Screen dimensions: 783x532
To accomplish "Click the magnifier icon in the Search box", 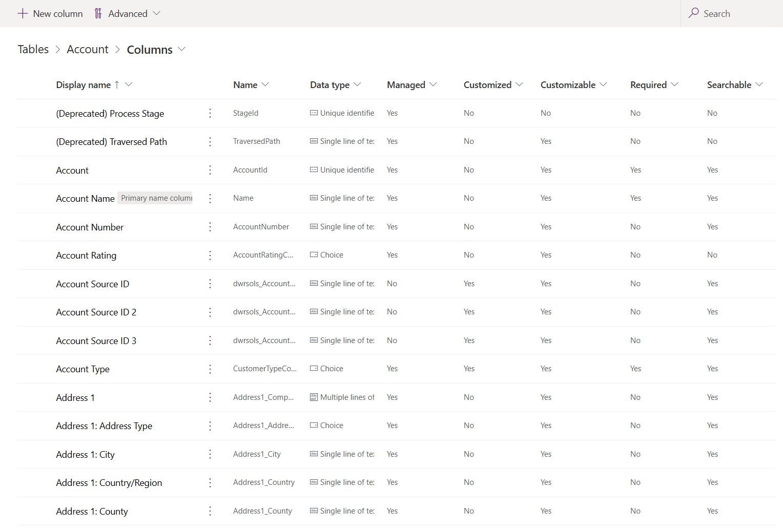I will tap(693, 13).
